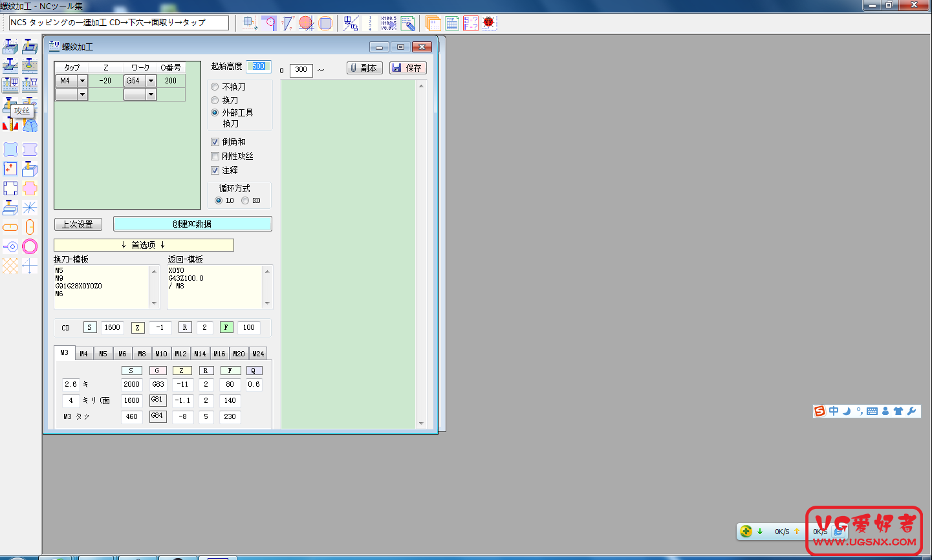932x560 pixels.
Task: Switch to the M4 tab
Action: point(83,354)
